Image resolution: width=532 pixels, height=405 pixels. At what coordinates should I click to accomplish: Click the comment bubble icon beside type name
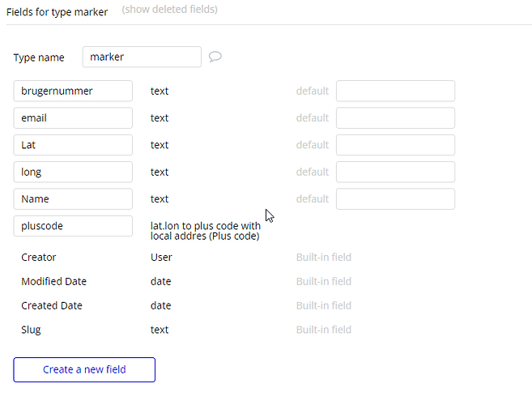(215, 57)
